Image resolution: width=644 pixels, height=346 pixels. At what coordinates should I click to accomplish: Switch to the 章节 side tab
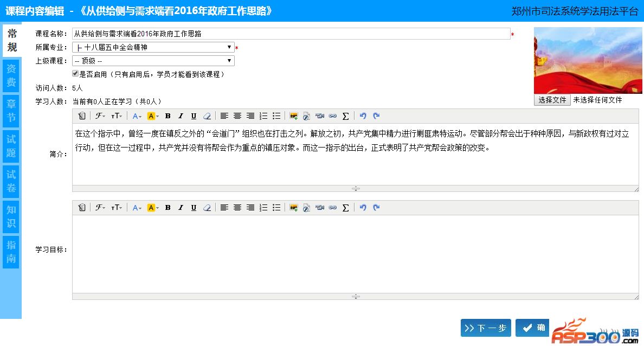click(x=11, y=111)
